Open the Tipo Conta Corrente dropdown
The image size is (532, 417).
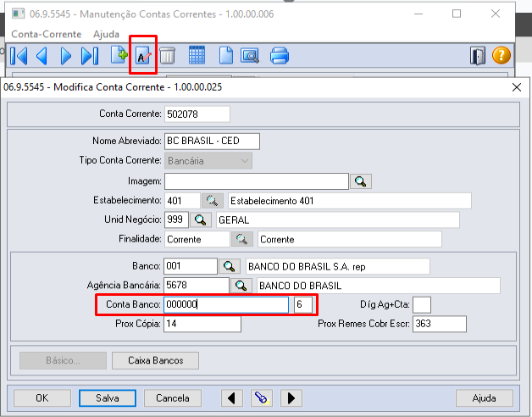tap(208, 161)
